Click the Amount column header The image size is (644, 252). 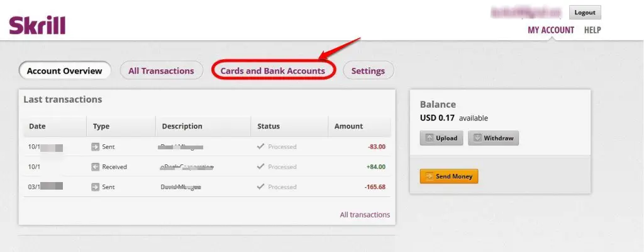[x=348, y=126]
